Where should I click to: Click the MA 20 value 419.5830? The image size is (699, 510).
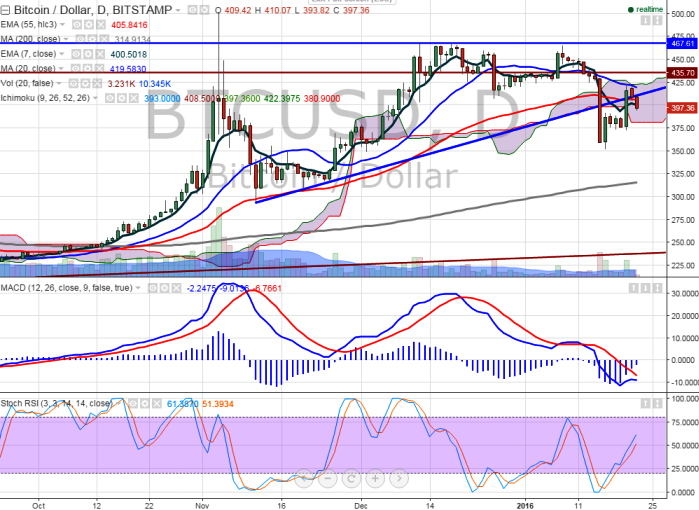click(x=128, y=69)
